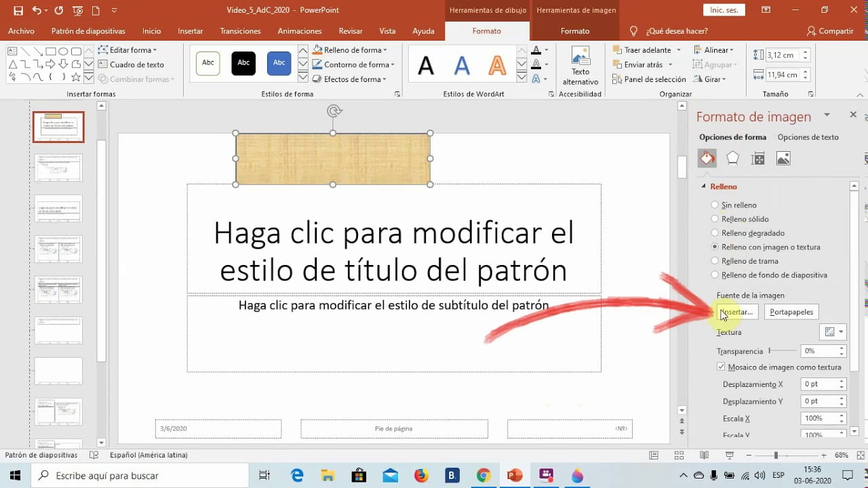Select the blue Abc WordArt style

point(279,62)
